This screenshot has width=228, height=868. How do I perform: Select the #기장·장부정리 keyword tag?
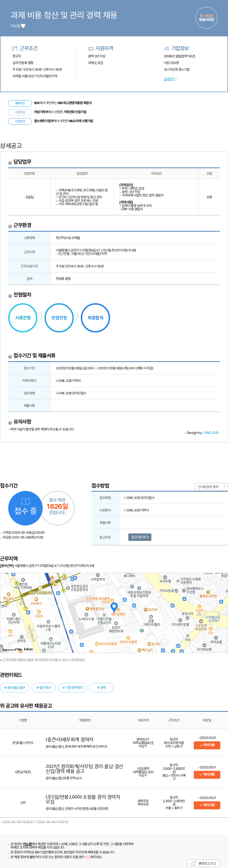click(73, 687)
